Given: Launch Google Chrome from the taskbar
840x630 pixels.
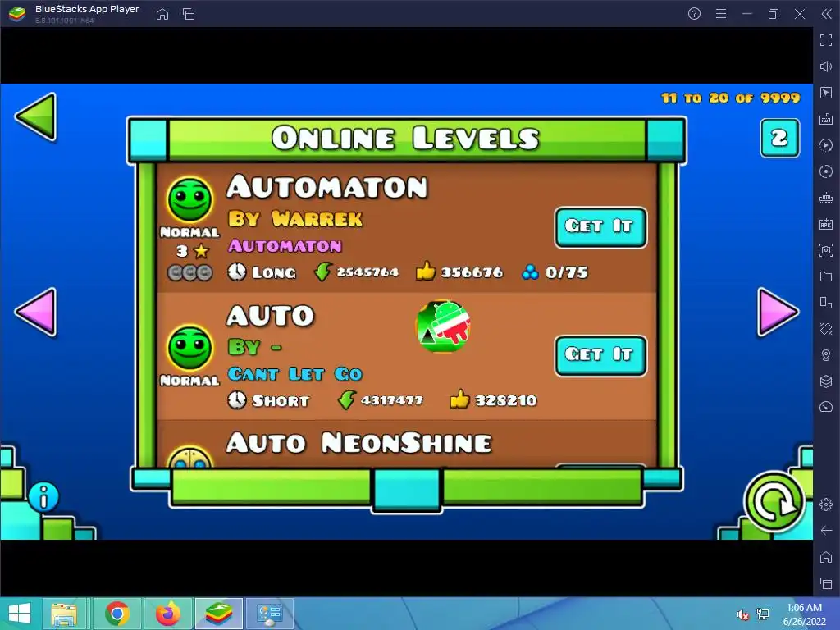Looking at the screenshot, I should pos(116,614).
